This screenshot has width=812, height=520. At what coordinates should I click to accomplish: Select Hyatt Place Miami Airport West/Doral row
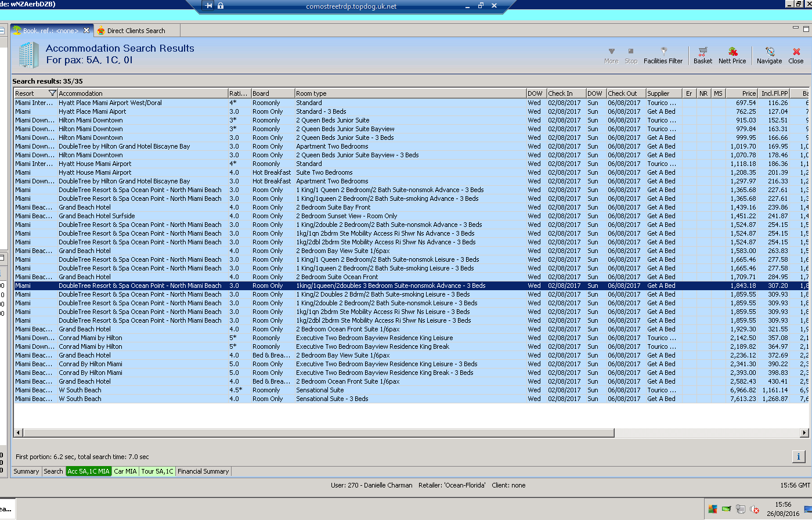click(x=110, y=103)
